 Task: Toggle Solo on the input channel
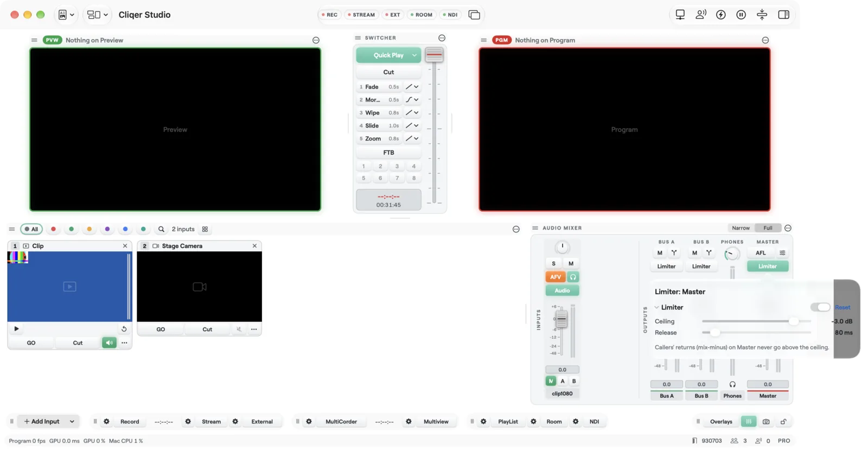pyautogui.click(x=553, y=263)
